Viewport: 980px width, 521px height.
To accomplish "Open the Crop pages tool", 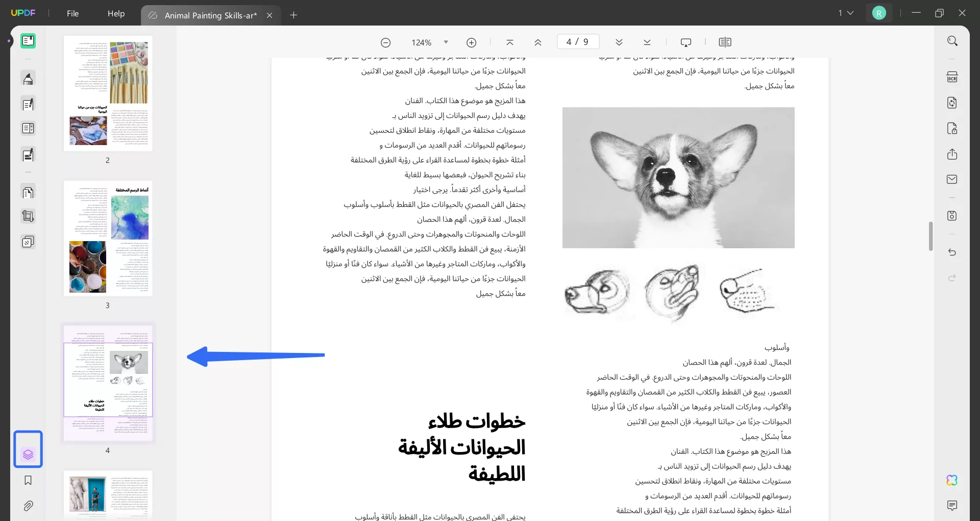I will (x=28, y=216).
